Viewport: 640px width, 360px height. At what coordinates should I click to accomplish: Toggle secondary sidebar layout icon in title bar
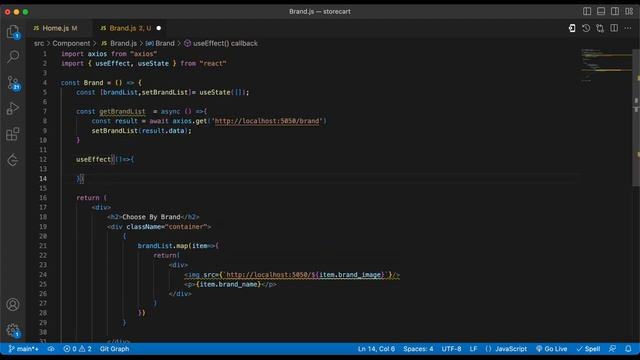(615, 11)
